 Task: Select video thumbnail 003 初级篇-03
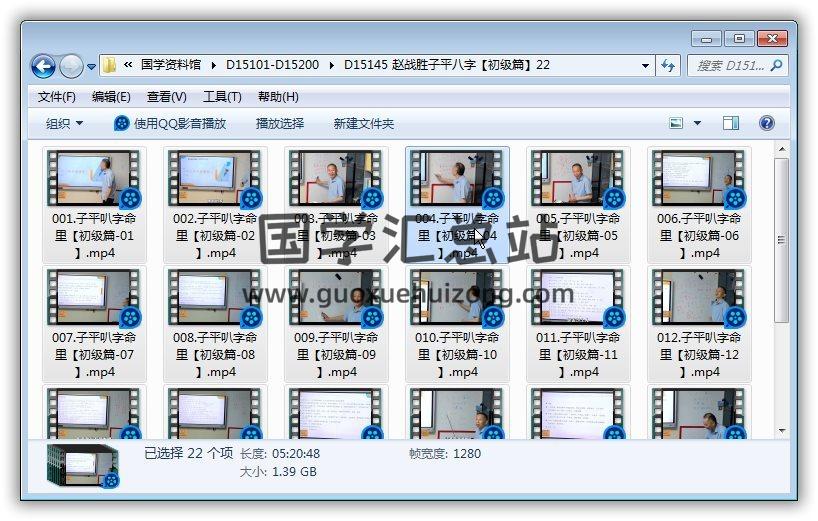click(x=336, y=179)
